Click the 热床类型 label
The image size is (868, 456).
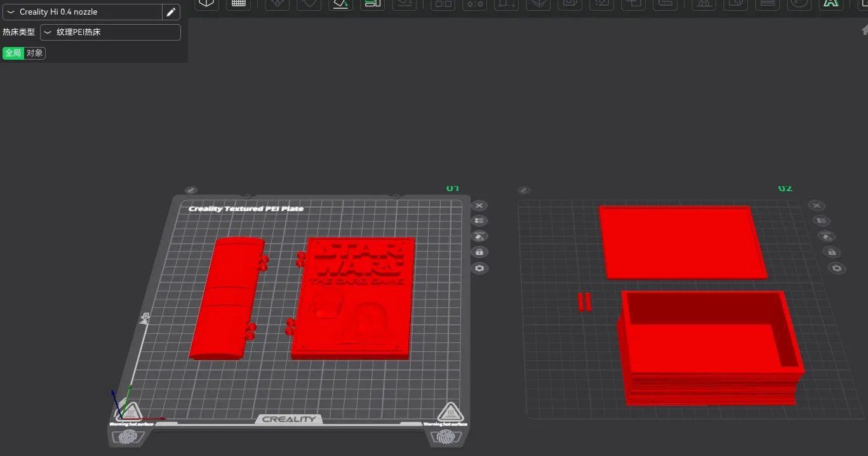tap(18, 32)
